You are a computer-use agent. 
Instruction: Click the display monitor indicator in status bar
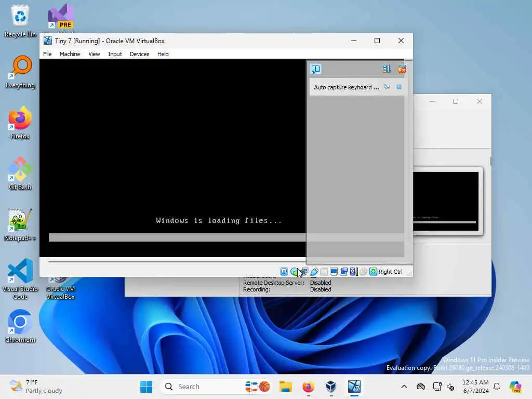click(334, 271)
